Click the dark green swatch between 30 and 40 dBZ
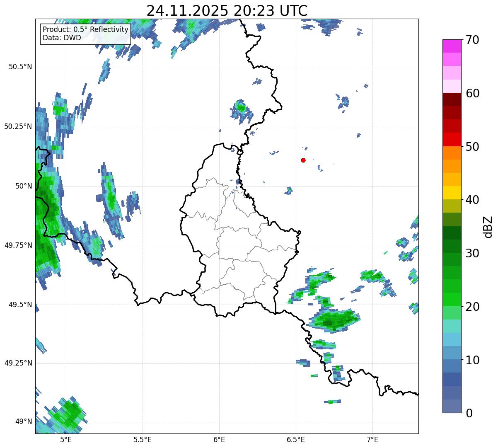The image size is (498, 448). click(452, 233)
